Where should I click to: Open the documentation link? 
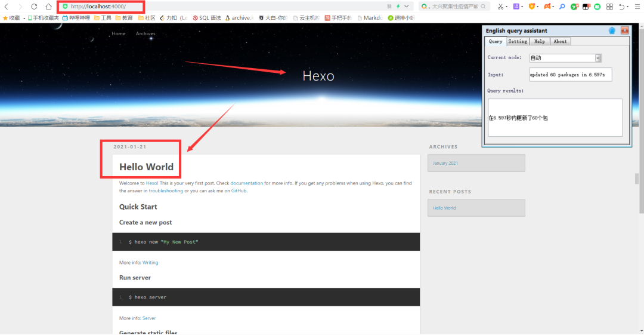pyautogui.click(x=246, y=183)
